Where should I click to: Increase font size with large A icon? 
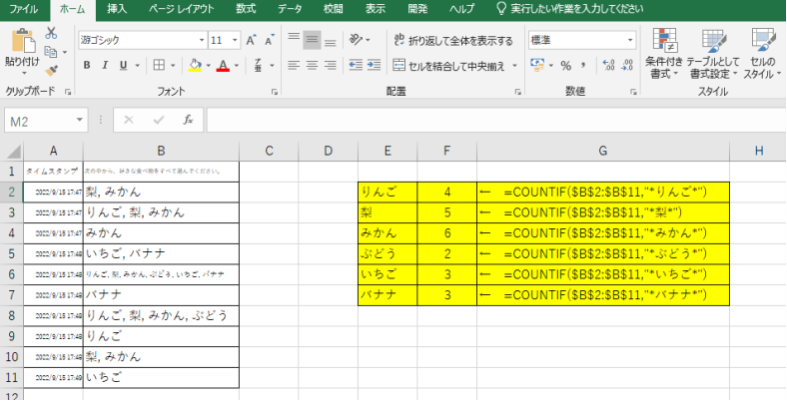[251, 41]
